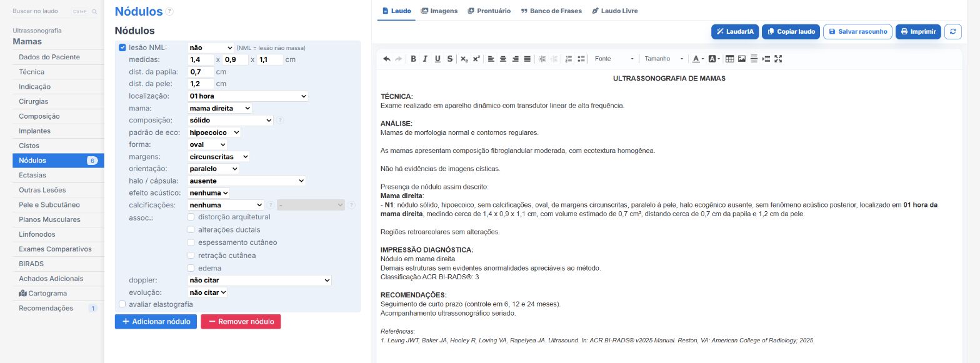Open orientação dropdown showing paralelo
Screen dimensions: 980x363
213,169
